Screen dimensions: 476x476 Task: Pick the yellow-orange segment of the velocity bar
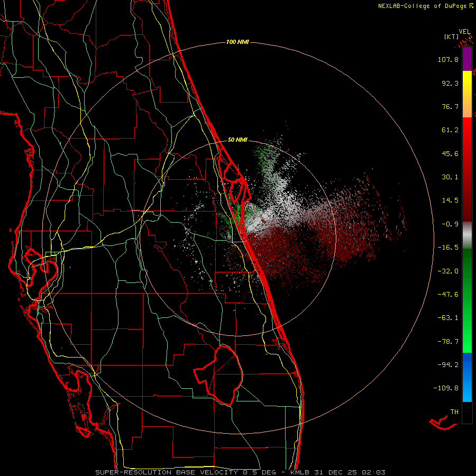click(467, 94)
